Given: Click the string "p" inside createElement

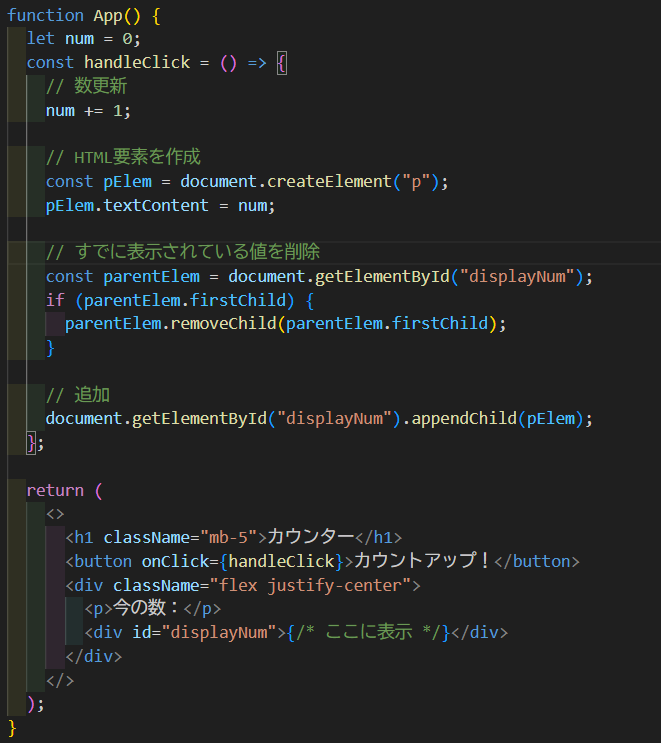Looking at the screenshot, I should click(416, 181).
